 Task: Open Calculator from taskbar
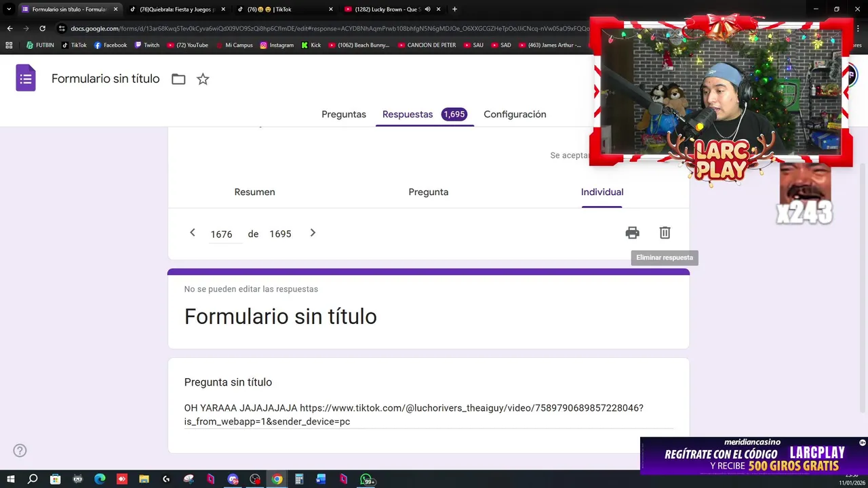tap(299, 479)
